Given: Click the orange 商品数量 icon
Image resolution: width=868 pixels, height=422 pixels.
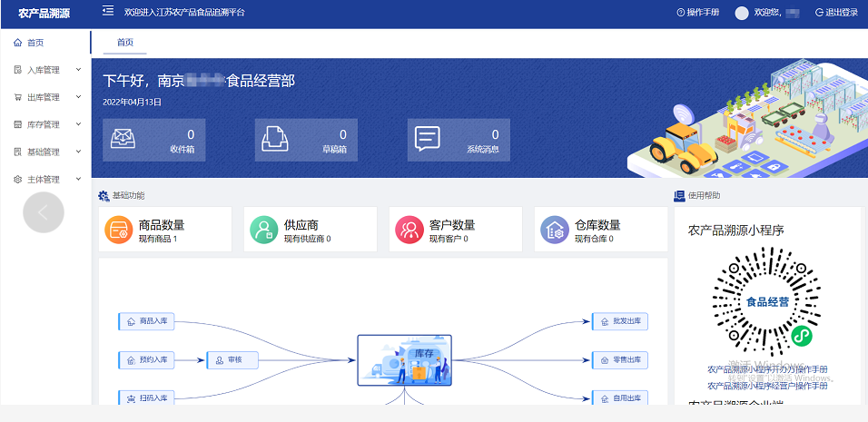Looking at the screenshot, I should [118, 231].
